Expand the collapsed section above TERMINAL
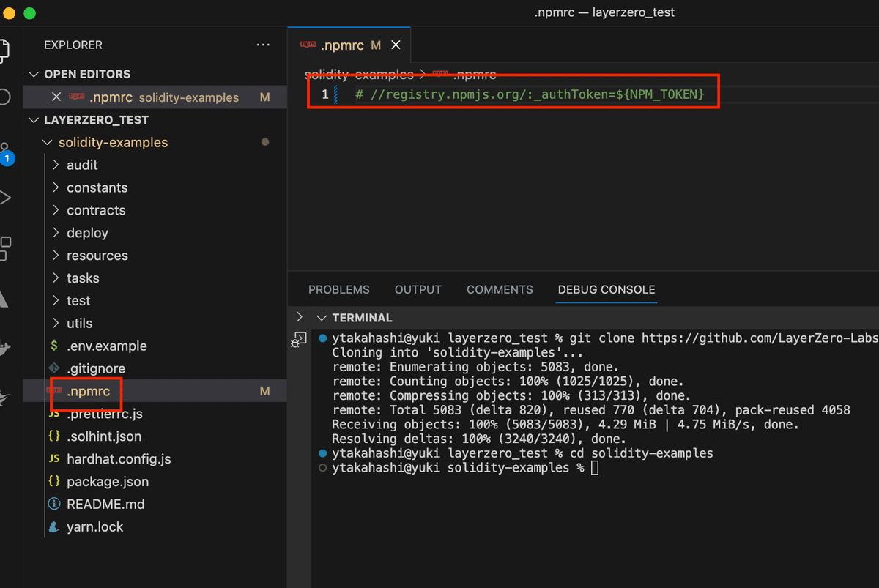Image resolution: width=879 pixels, height=588 pixels. click(299, 317)
